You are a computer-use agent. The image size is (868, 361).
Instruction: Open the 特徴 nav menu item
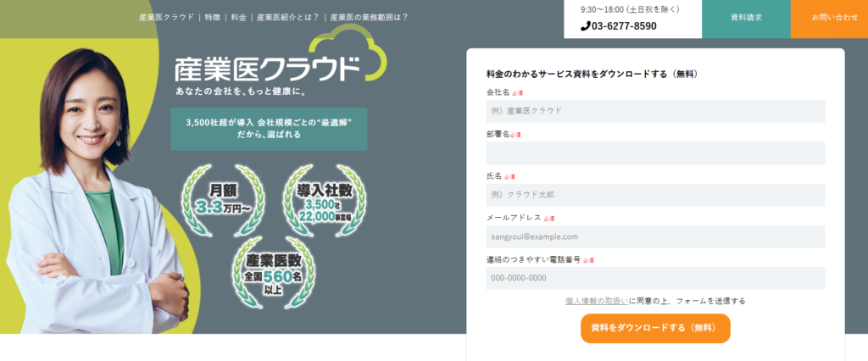click(x=212, y=17)
